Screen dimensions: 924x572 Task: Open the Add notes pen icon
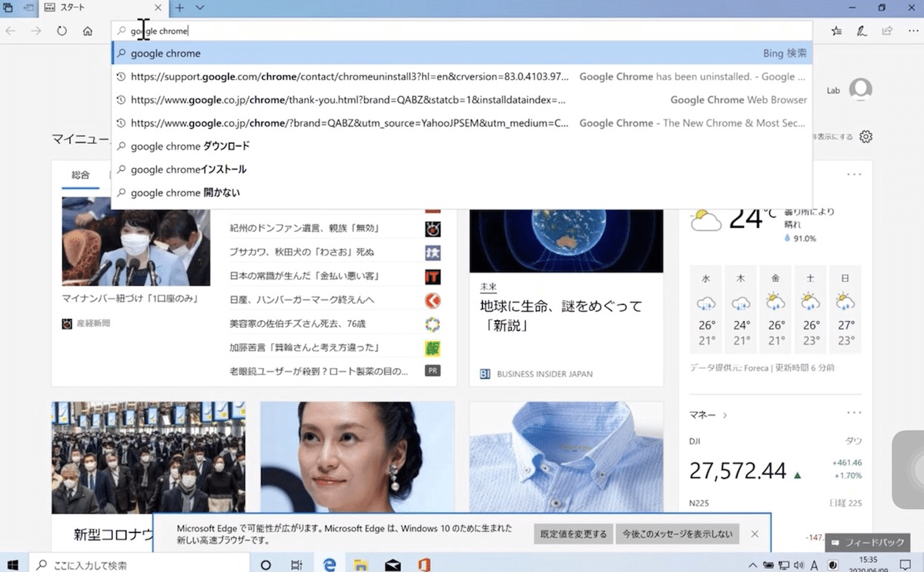click(862, 31)
